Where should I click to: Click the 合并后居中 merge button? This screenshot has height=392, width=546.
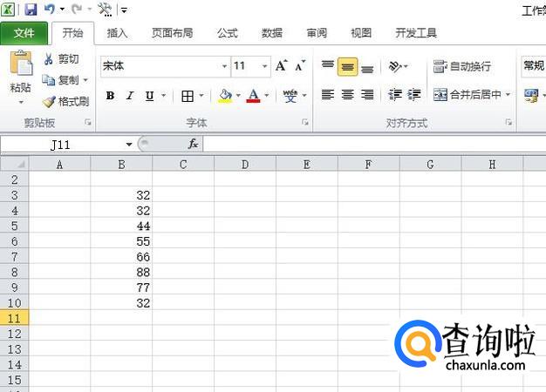tap(467, 94)
